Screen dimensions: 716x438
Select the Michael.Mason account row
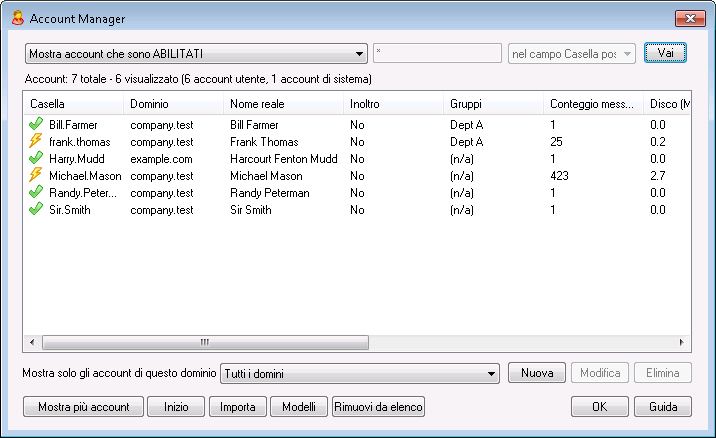click(x=357, y=176)
